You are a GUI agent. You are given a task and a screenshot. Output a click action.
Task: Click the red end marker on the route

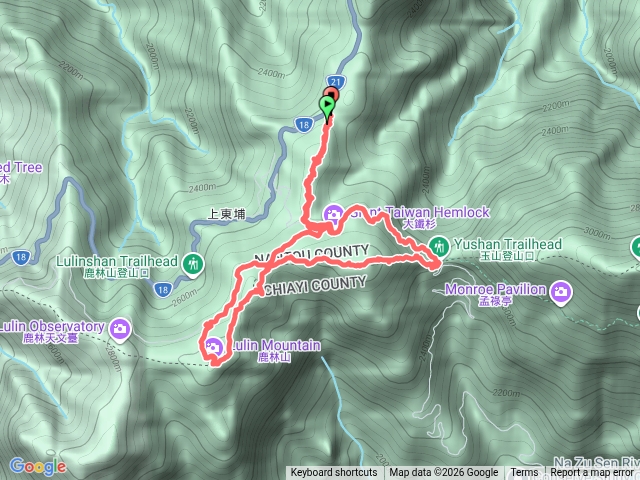tap(332, 93)
